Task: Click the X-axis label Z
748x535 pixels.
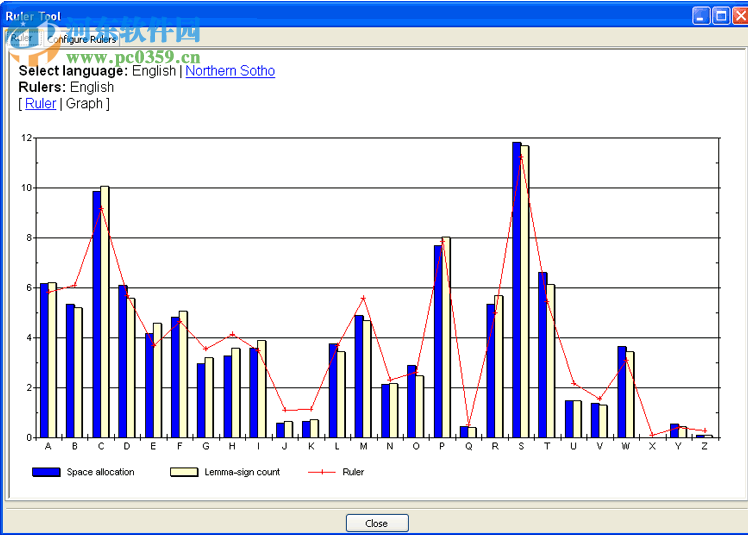Action: point(704,447)
